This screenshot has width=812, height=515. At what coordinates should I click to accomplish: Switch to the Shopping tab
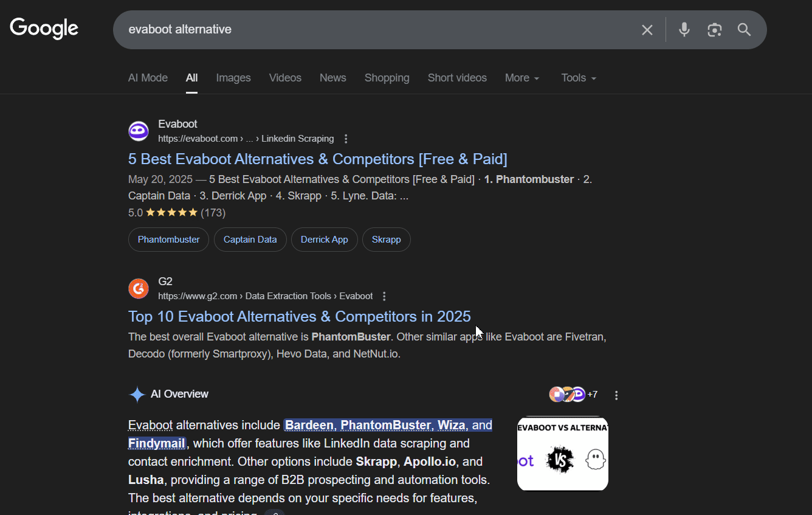(x=387, y=78)
